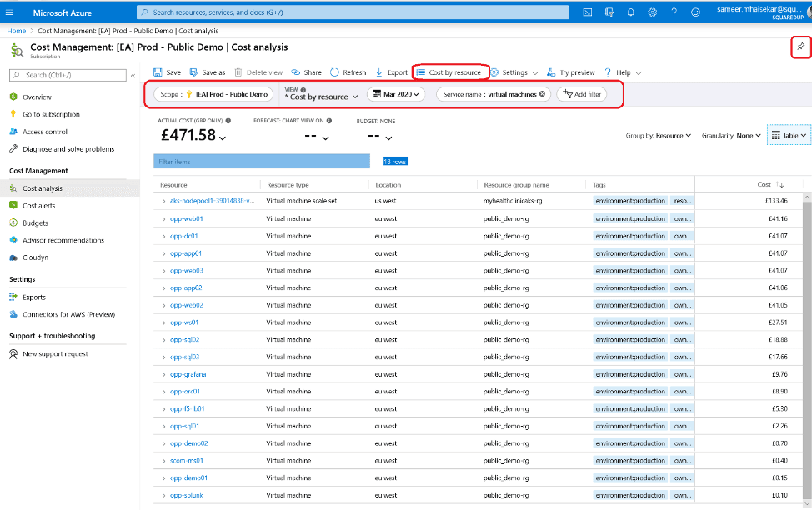The image size is (812, 510).
Task: Open the help question mark in header
Action: click(x=674, y=12)
